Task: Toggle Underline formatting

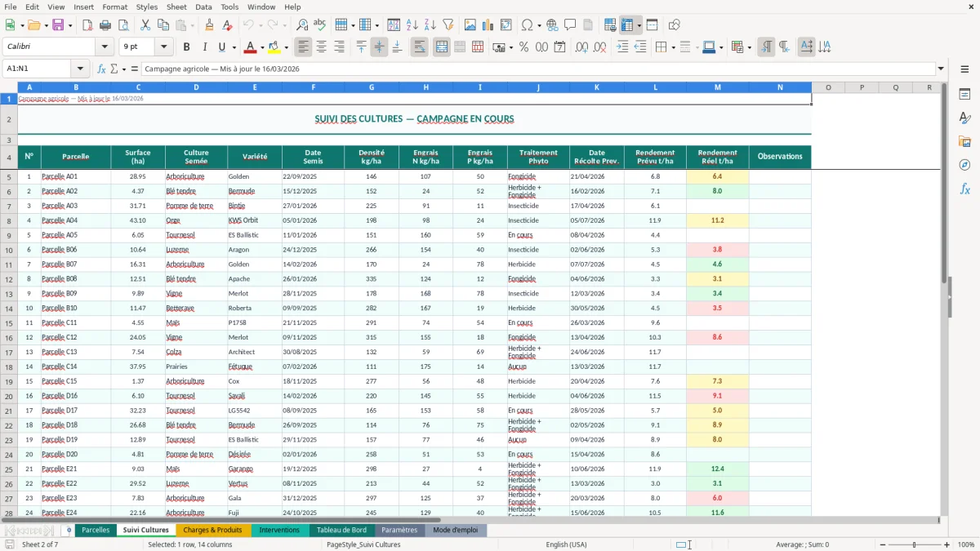Action: point(221,47)
